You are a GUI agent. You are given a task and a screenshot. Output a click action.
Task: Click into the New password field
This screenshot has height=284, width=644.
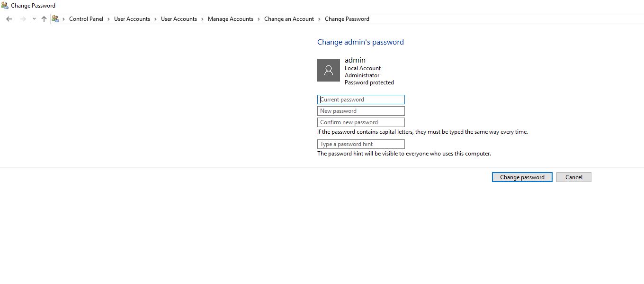pyautogui.click(x=361, y=111)
